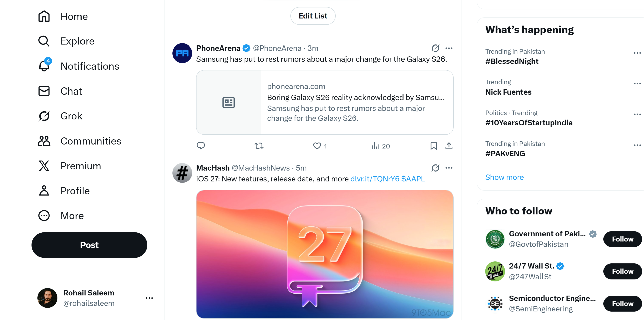Open the dlvr.it link in MacHash's post

click(375, 179)
